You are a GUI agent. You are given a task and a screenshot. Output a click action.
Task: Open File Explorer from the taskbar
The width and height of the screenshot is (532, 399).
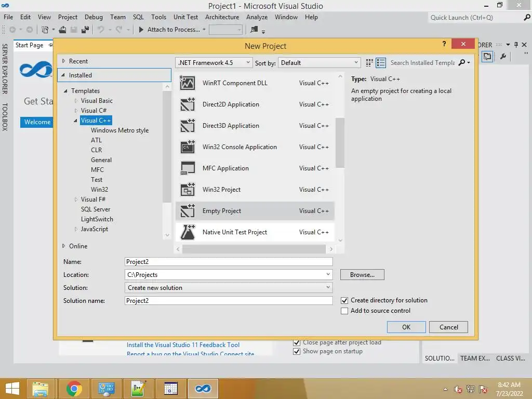tap(40, 389)
